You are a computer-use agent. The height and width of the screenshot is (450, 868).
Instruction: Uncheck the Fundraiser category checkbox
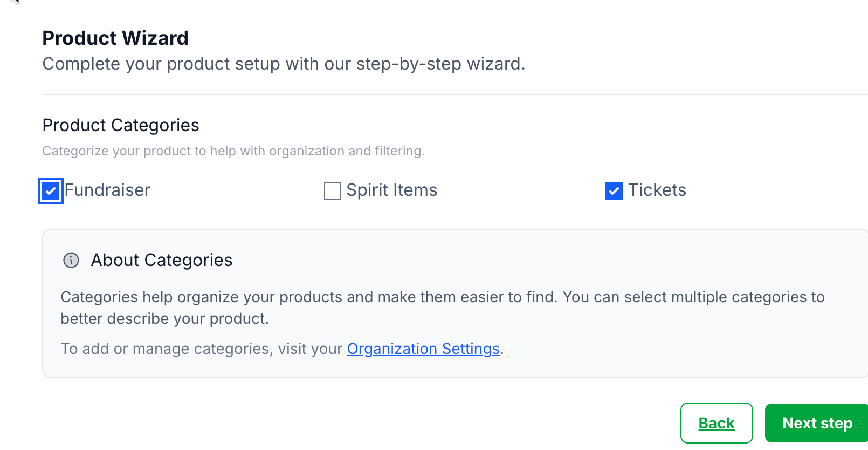[x=51, y=191]
